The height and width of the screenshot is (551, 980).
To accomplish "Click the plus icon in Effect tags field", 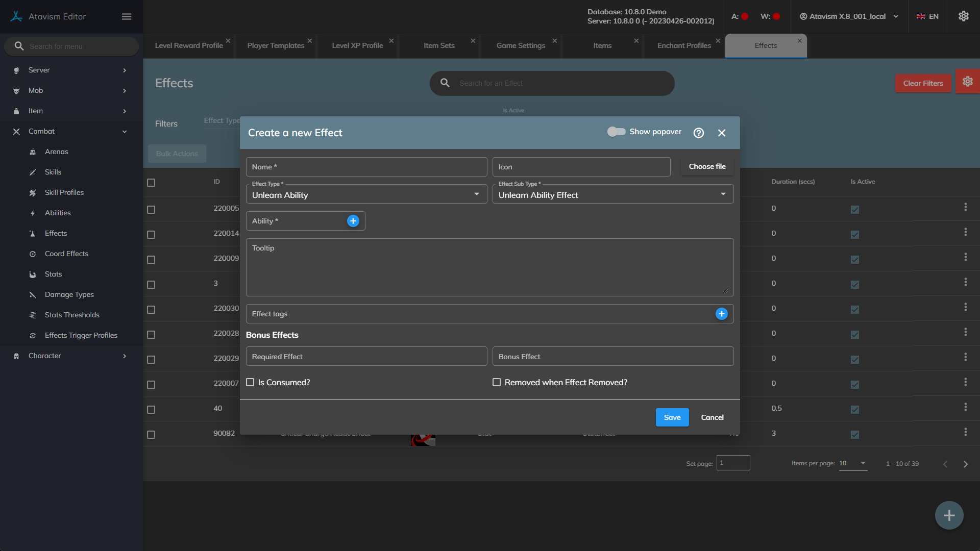I will (x=721, y=314).
